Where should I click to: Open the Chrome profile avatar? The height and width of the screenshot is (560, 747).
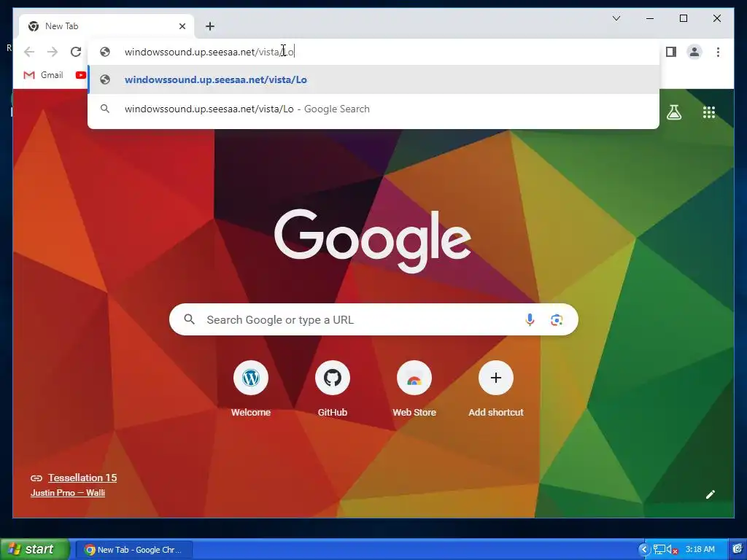[x=694, y=52]
